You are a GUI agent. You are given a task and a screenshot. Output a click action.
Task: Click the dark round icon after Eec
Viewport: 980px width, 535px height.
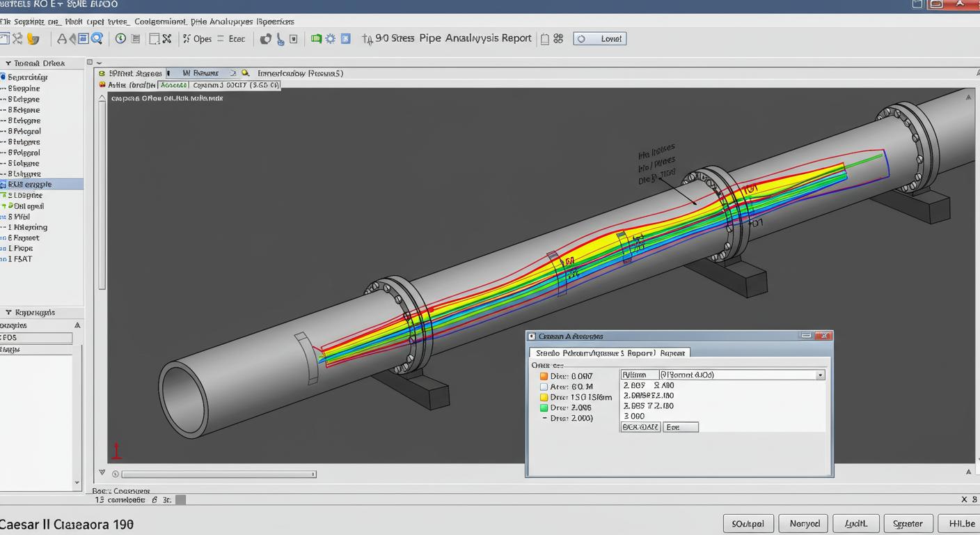point(265,39)
